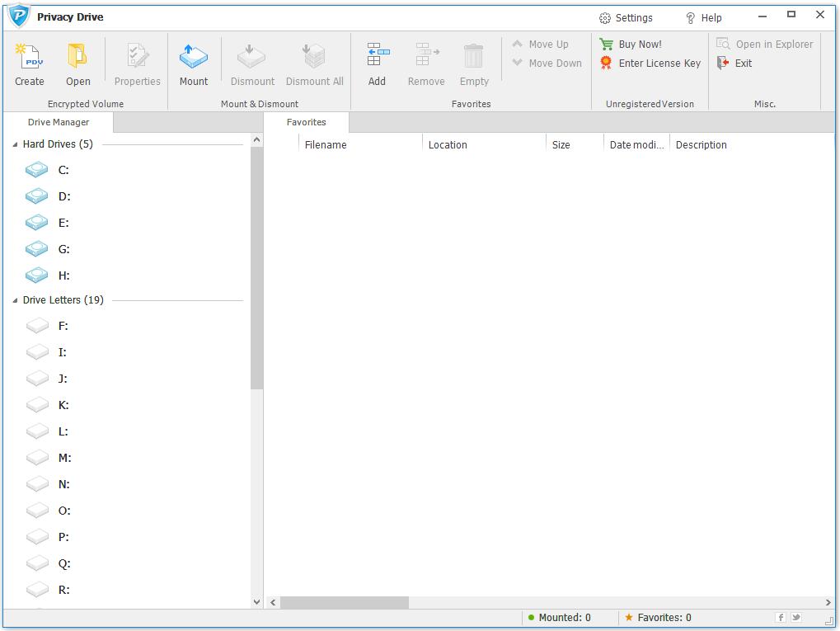Click drive list scroll down arrow
840x631 pixels.
point(256,601)
